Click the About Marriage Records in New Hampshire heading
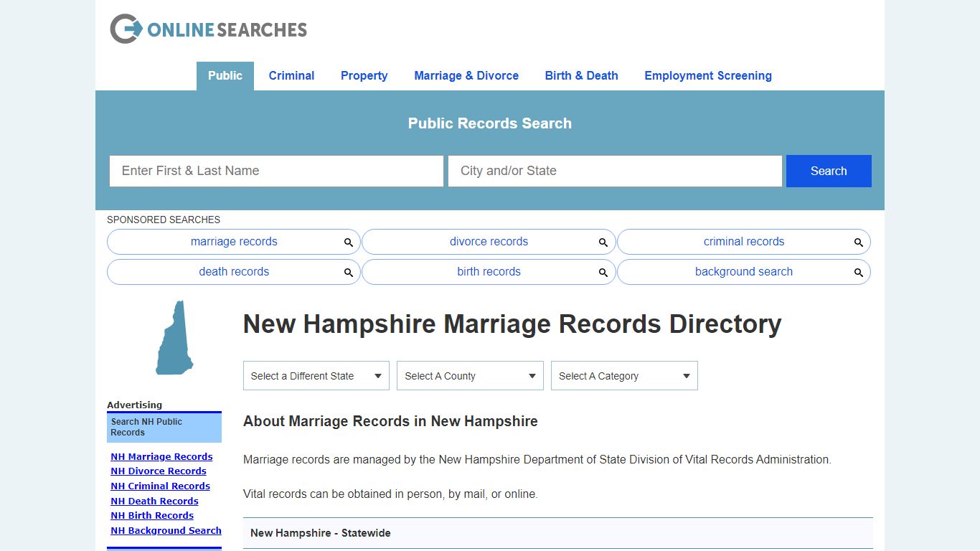This screenshot has width=980, height=551. [390, 422]
